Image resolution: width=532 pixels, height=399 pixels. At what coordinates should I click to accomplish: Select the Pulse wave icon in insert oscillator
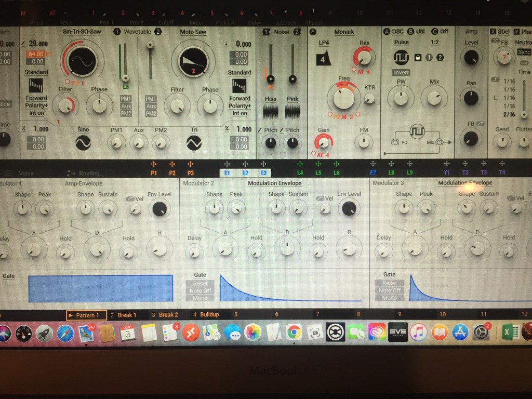tap(401, 57)
